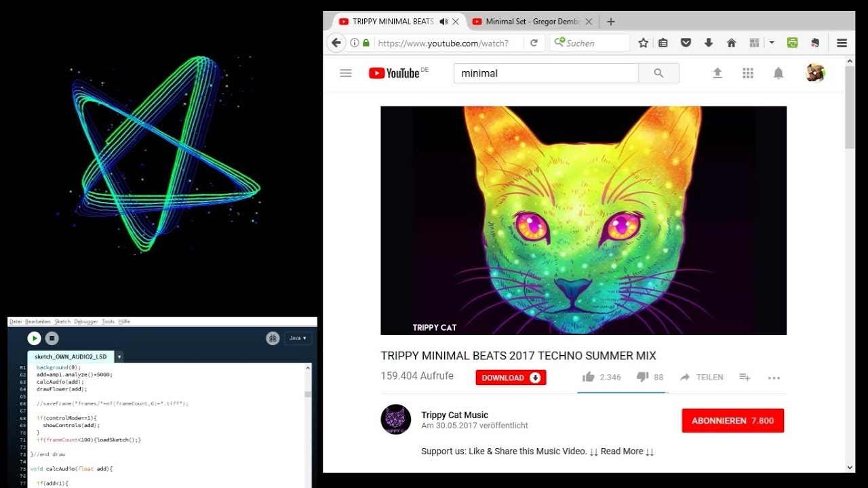Open the Hilfe menu in Processing
This screenshot has width=868, height=488.
point(124,321)
